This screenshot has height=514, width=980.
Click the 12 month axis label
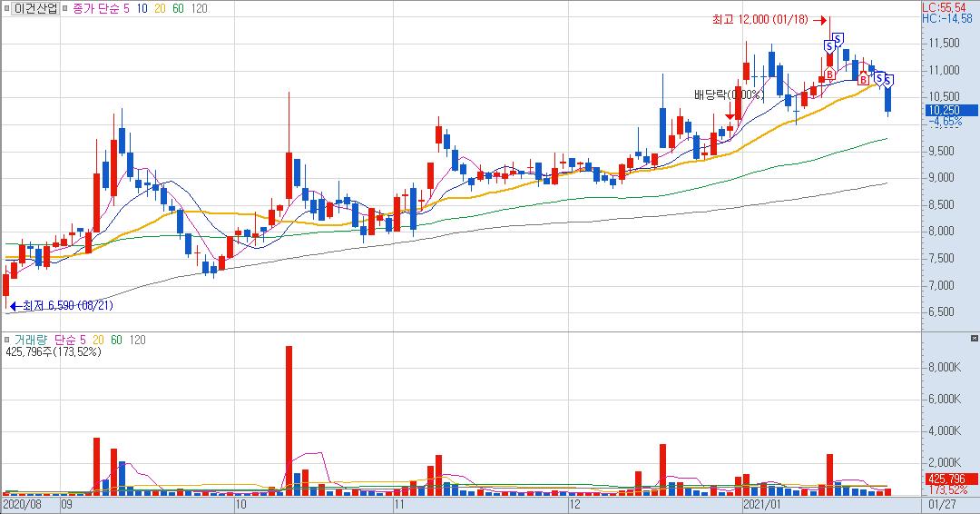[x=575, y=504]
